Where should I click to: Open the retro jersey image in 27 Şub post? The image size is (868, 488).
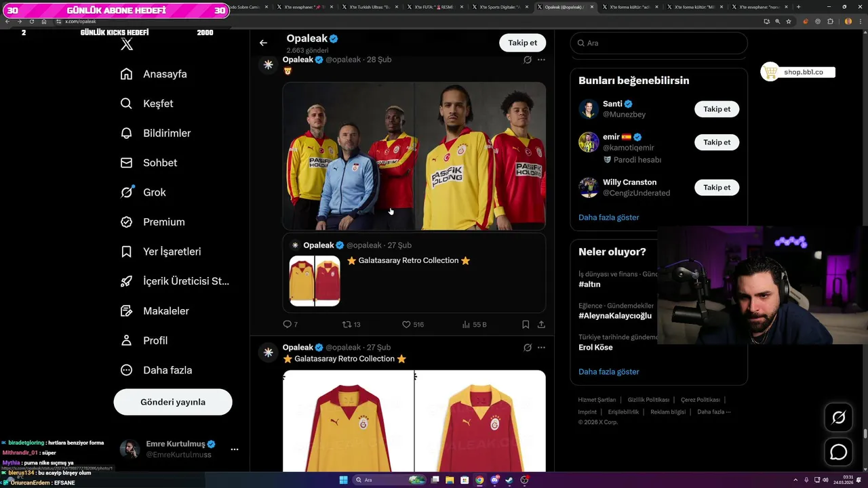414,421
